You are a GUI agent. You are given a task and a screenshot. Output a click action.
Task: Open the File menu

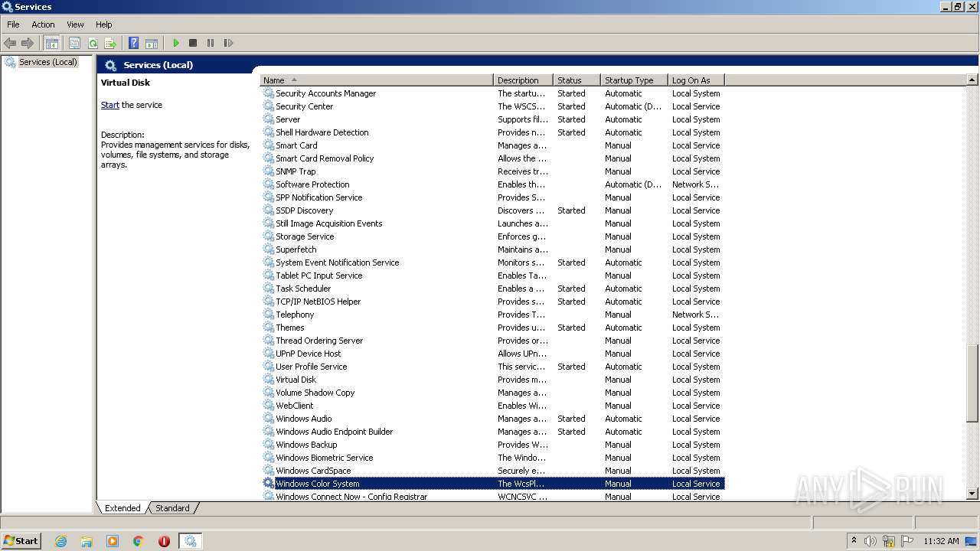click(x=13, y=24)
